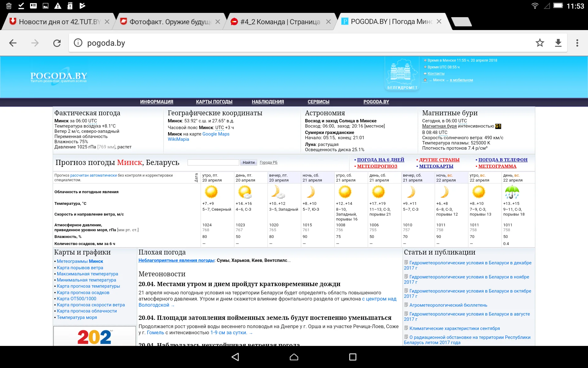588x368 pixels.
Task: Reload the pogoda.by page
Action: tap(57, 43)
